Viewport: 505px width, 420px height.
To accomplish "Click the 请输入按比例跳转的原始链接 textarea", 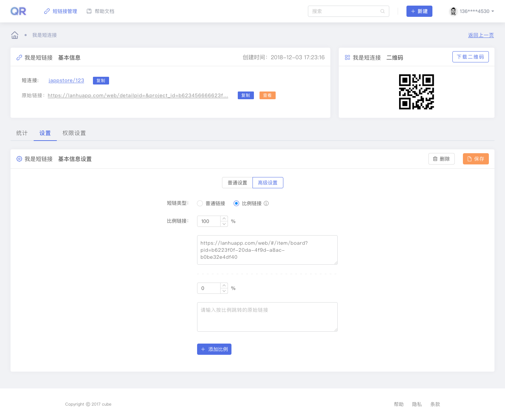I will (267, 317).
